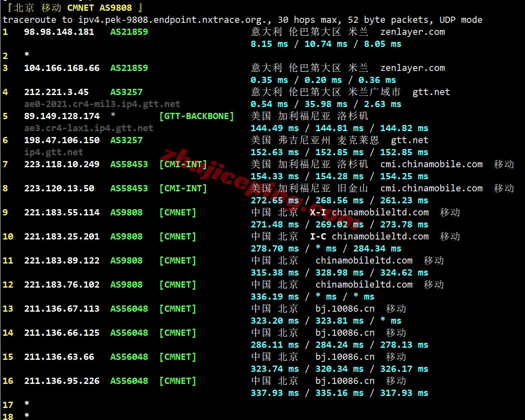Click latency value 284.34 ms

(377, 249)
